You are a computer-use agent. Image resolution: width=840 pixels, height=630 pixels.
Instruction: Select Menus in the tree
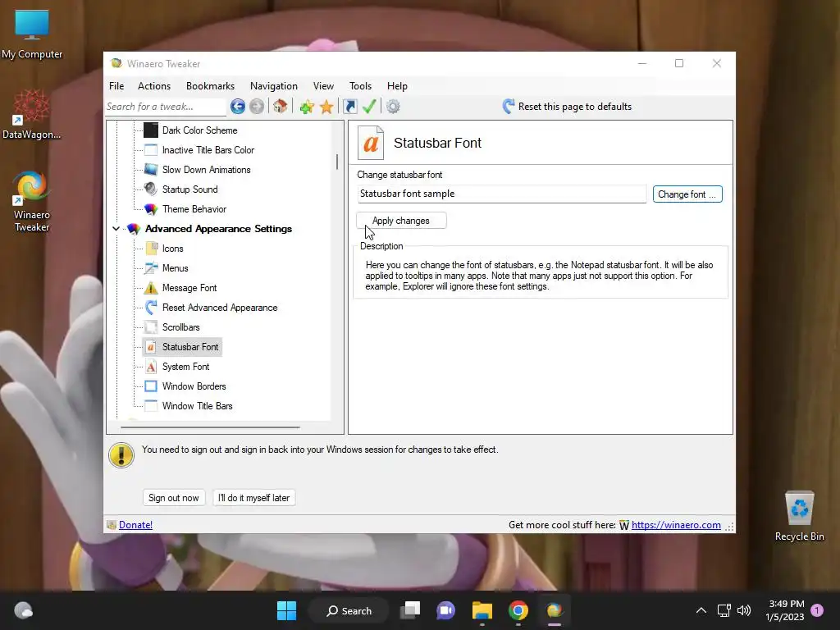coord(176,268)
